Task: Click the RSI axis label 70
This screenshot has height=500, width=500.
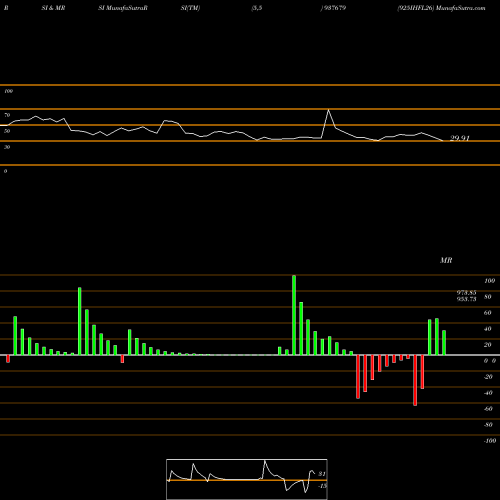Action: [x=7, y=115]
